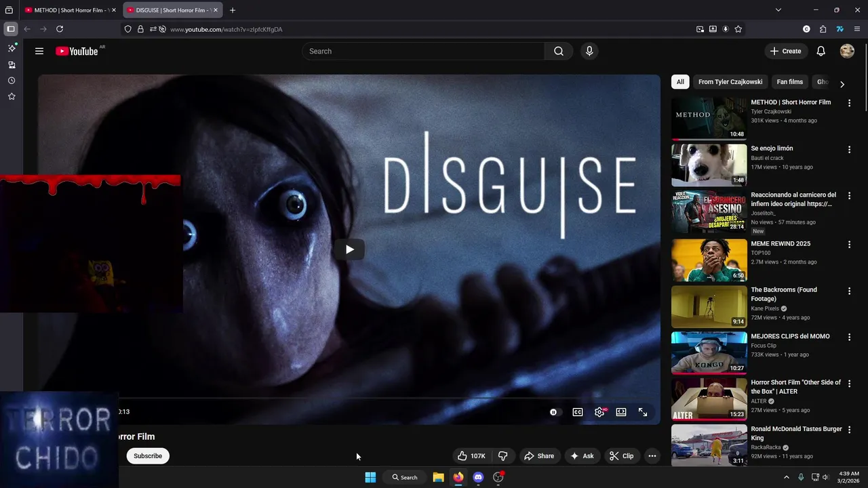868x488 pixels.
Task: Open options for Other Side of the Box
Action: 849,384
